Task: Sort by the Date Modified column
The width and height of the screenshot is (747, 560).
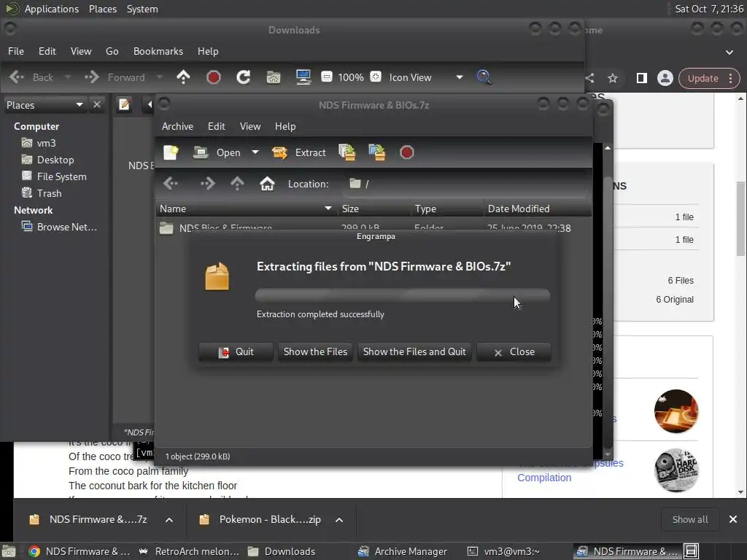Action: [538, 209]
